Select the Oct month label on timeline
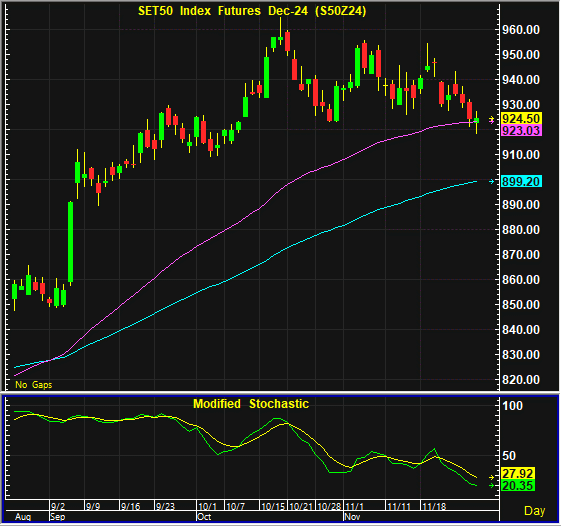 (x=204, y=517)
